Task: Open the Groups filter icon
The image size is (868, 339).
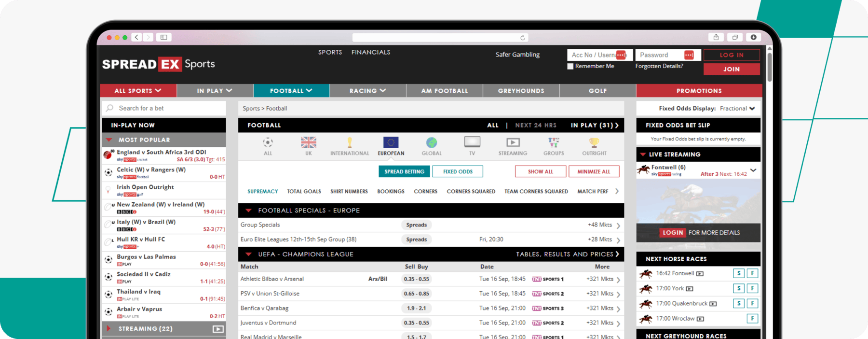Action: tap(554, 142)
